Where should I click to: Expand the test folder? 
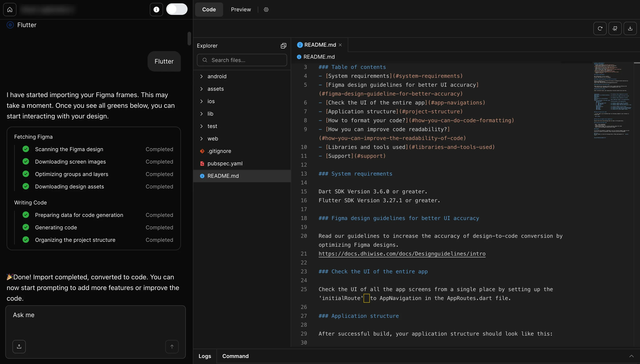click(242, 126)
